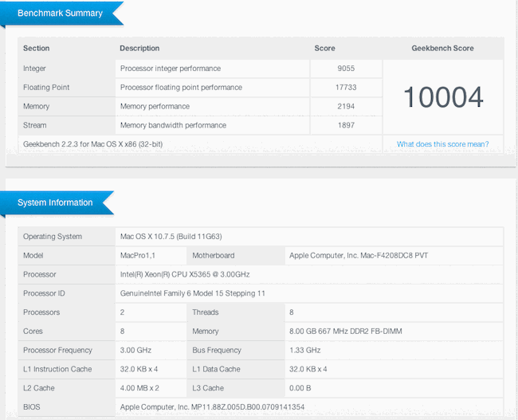The image size is (518, 420).
Task: Select the Geekbench score 10004
Action: [443, 97]
